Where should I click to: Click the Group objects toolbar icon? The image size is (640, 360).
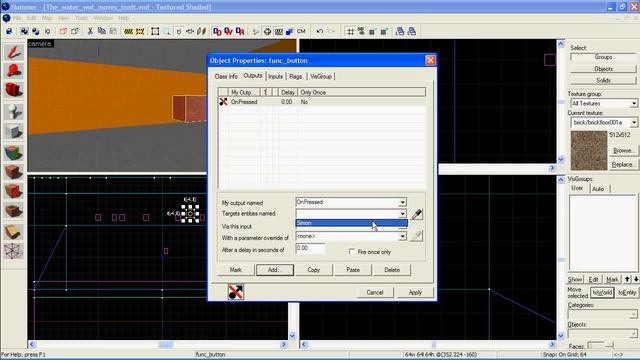[x=24, y=31]
